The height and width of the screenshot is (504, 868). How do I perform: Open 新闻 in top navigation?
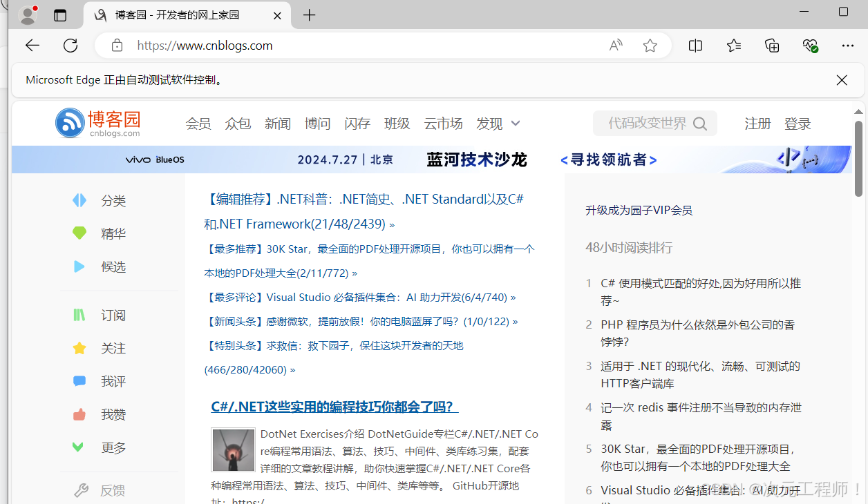click(x=278, y=124)
